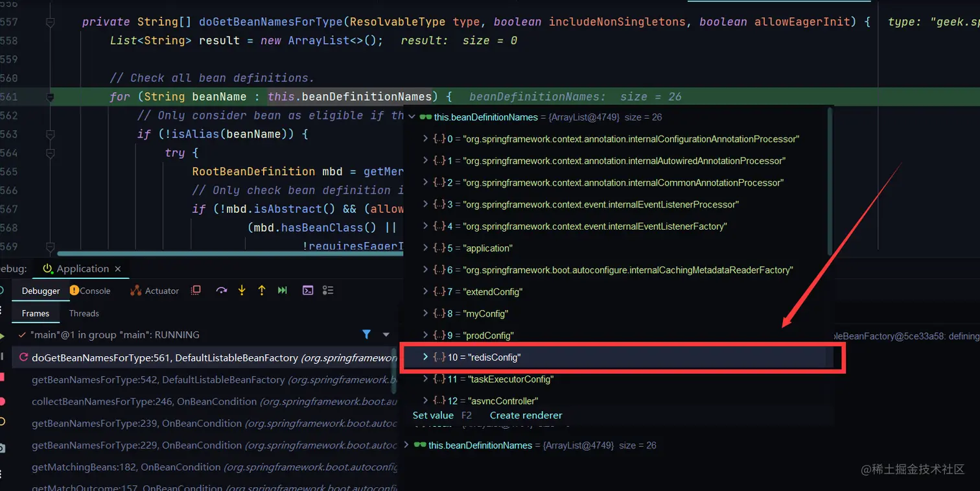980x491 pixels.
Task: Click the checkmark icon of main thread
Action: pyautogui.click(x=22, y=335)
